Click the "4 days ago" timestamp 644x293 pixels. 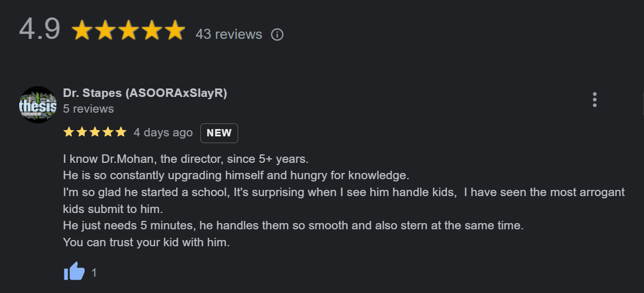coord(163,132)
